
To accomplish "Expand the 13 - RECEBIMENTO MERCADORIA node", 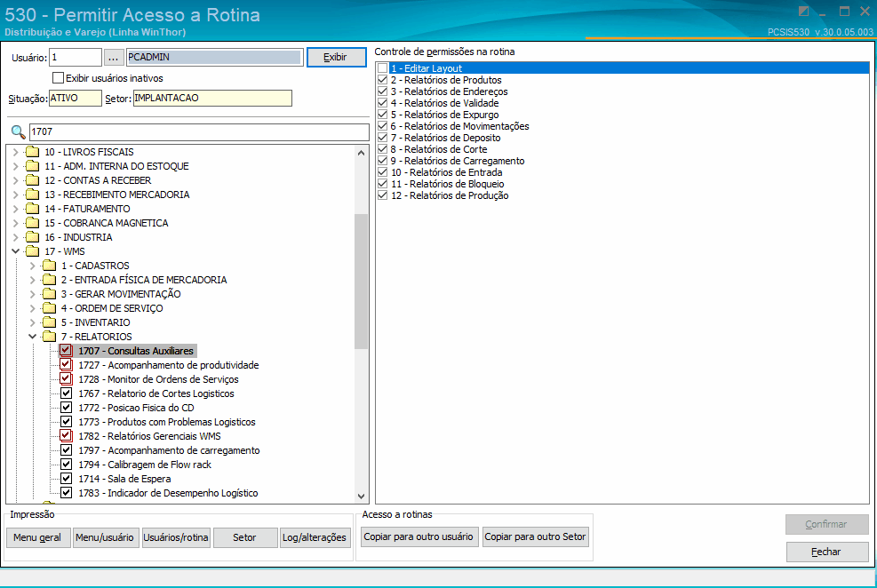I will coord(16,195).
